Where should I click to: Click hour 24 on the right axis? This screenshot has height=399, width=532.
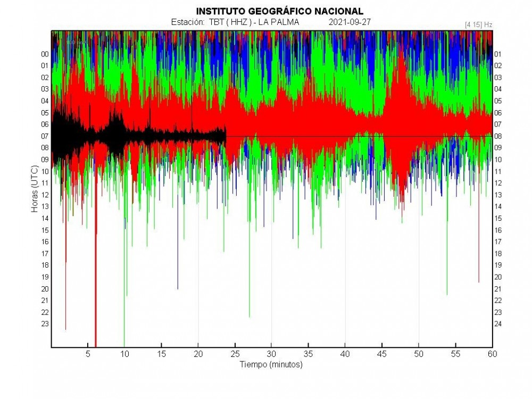point(498,323)
